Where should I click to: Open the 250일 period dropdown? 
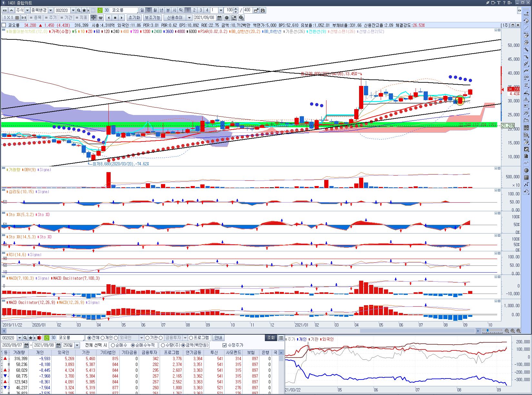coord(77,345)
